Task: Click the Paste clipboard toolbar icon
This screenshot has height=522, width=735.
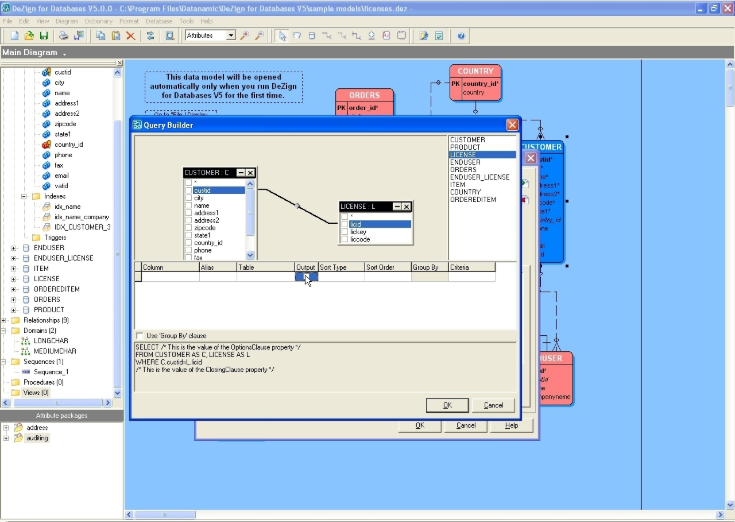Action: click(x=115, y=35)
